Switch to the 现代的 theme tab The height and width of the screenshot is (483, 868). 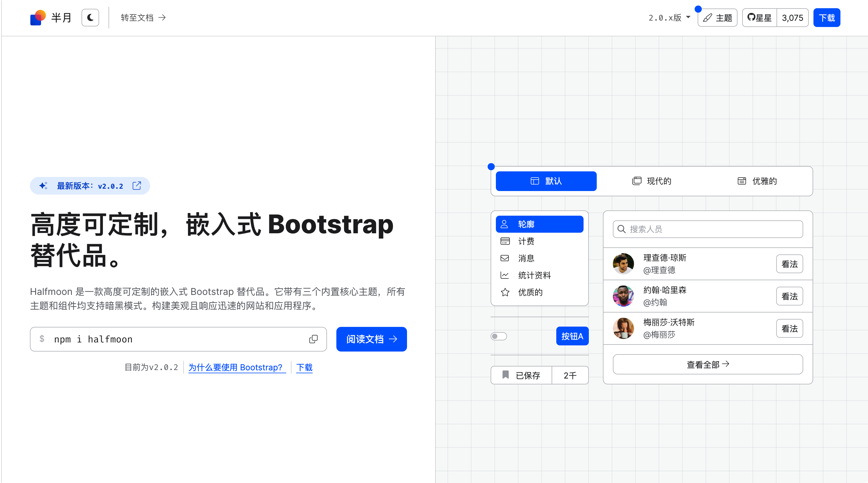coord(652,181)
